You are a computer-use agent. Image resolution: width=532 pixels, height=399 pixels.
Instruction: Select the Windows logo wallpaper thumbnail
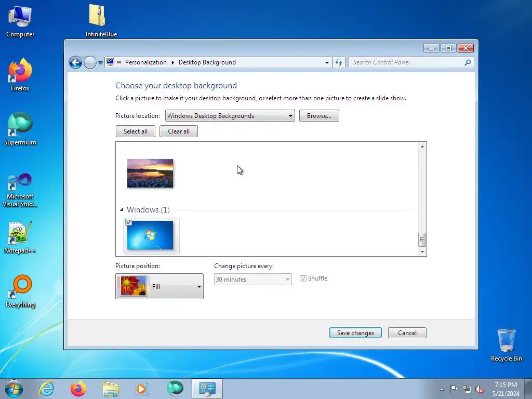click(150, 235)
